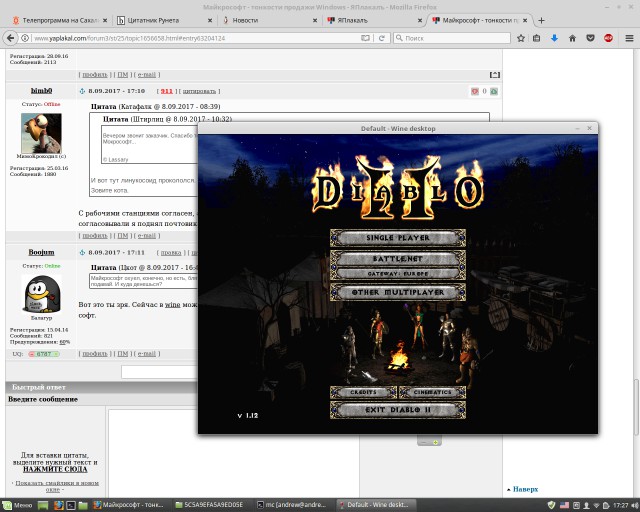Click НАЖМИТЕ СЮДА quote insert link
640x512 pixels.
(55, 469)
